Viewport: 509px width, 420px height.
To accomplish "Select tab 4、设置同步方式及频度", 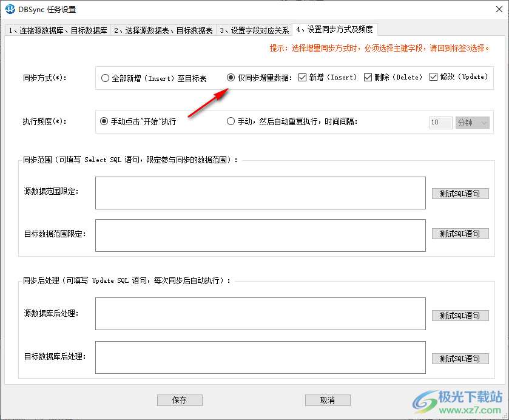I will pos(335,30).
